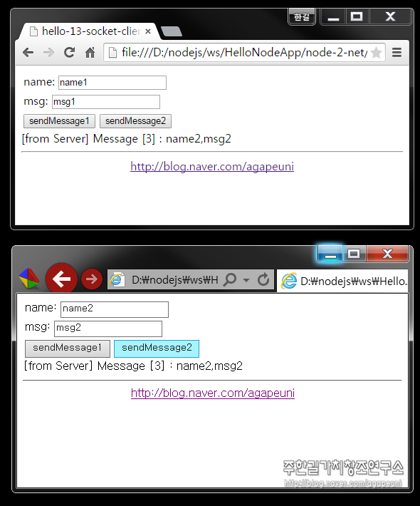
Task: Click Internet Explorer's red forward button
Action: 92,279
